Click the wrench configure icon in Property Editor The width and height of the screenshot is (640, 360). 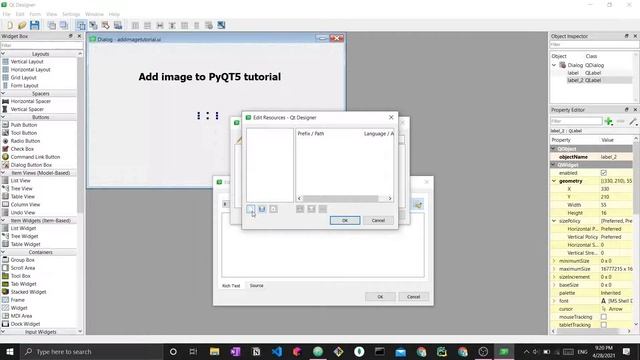pyautogui.click(x=633, y=121)
